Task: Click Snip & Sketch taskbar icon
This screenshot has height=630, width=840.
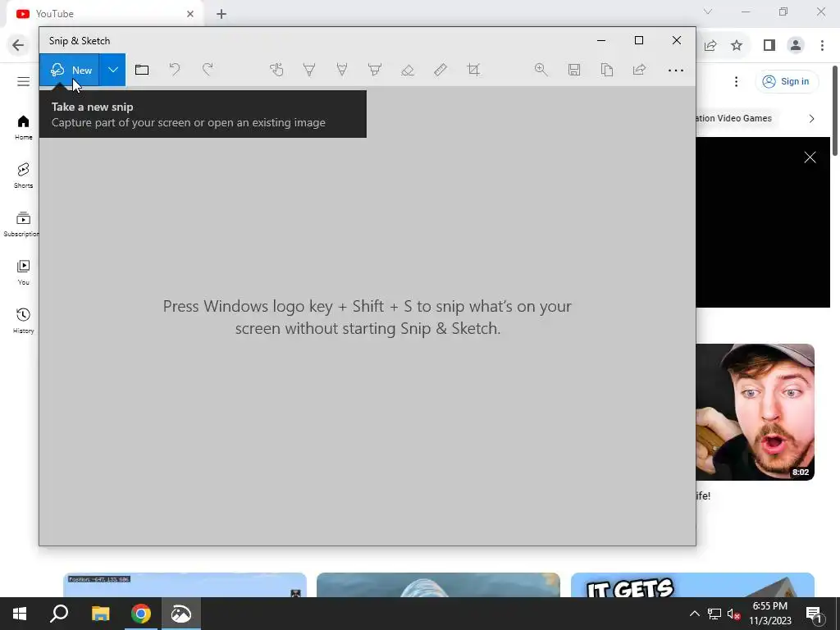Action: [181, 614]
